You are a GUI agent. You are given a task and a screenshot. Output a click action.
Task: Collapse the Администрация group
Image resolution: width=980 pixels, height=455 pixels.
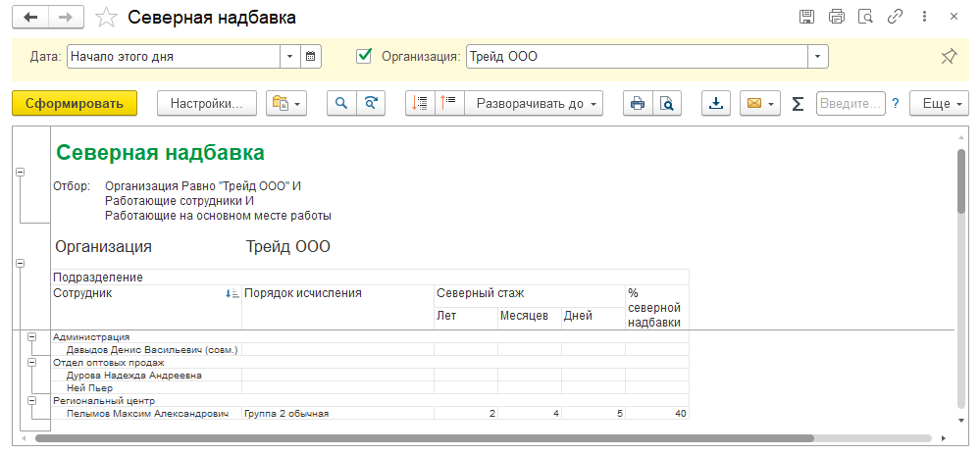[x=31, y=337]
